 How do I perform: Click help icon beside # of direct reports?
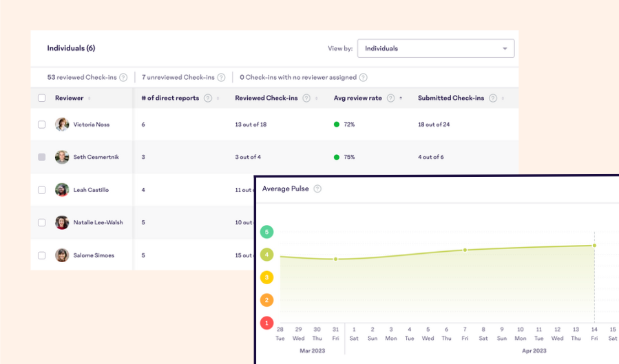pos(208,98)
